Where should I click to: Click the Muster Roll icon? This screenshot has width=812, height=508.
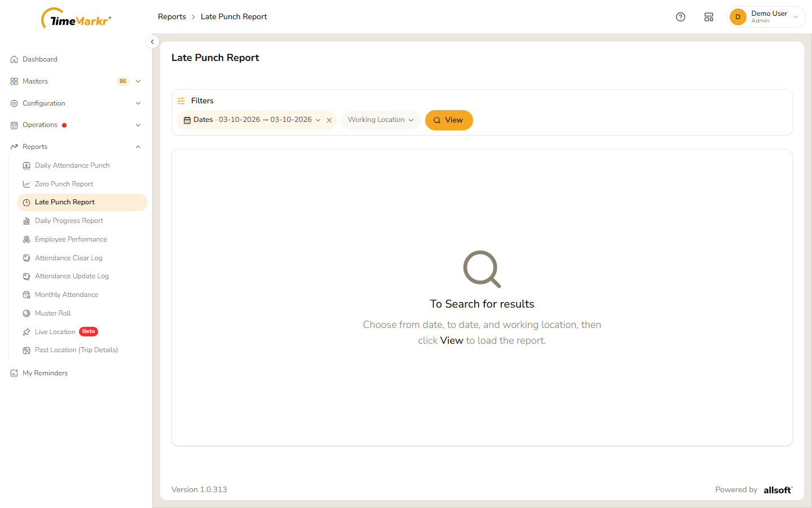click(x=27, y=313)
